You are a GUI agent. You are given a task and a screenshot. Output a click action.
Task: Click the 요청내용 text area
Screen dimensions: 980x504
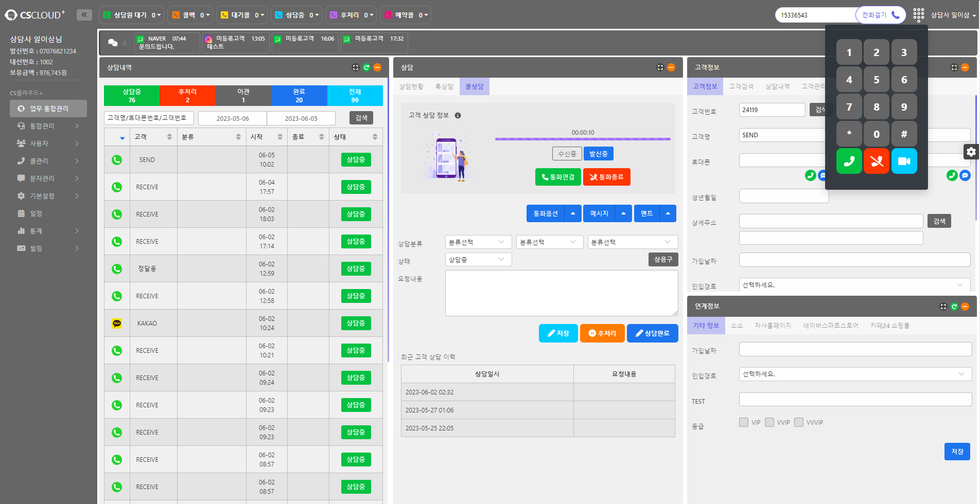point(561,293)
